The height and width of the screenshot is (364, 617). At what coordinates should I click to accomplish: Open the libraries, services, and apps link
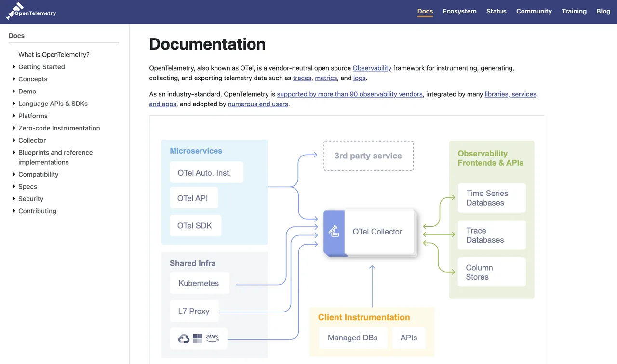pos(511,94)
